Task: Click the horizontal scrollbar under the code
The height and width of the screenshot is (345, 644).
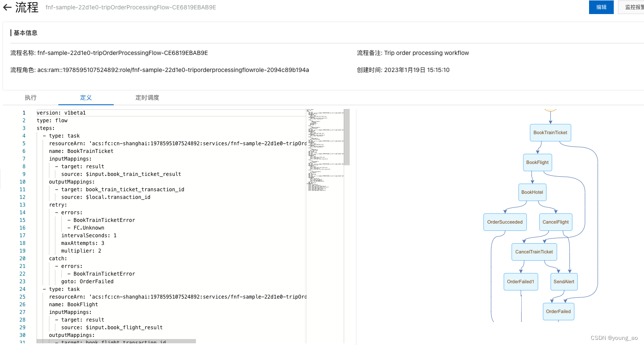Action: [x=115, y=342]
